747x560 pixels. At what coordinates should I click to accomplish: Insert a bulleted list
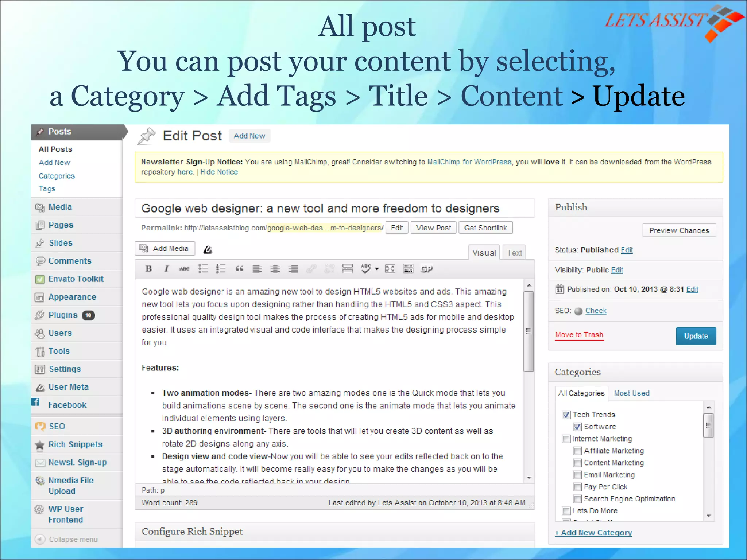(x=203, y=269)
